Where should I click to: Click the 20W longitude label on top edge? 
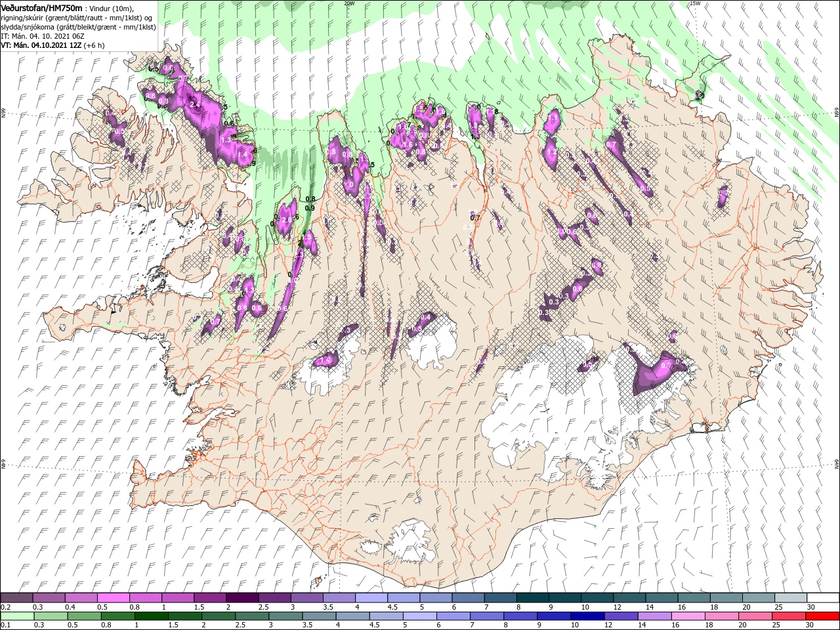coord(349,3)
